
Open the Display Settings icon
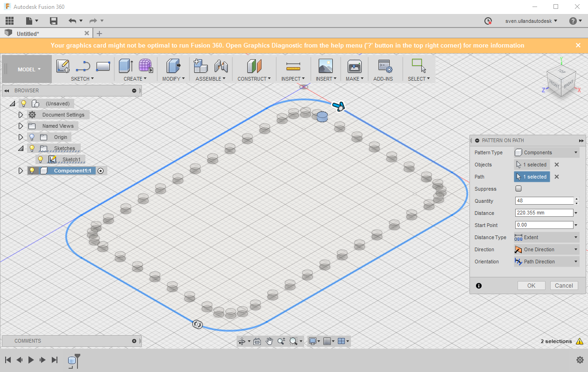313,341
